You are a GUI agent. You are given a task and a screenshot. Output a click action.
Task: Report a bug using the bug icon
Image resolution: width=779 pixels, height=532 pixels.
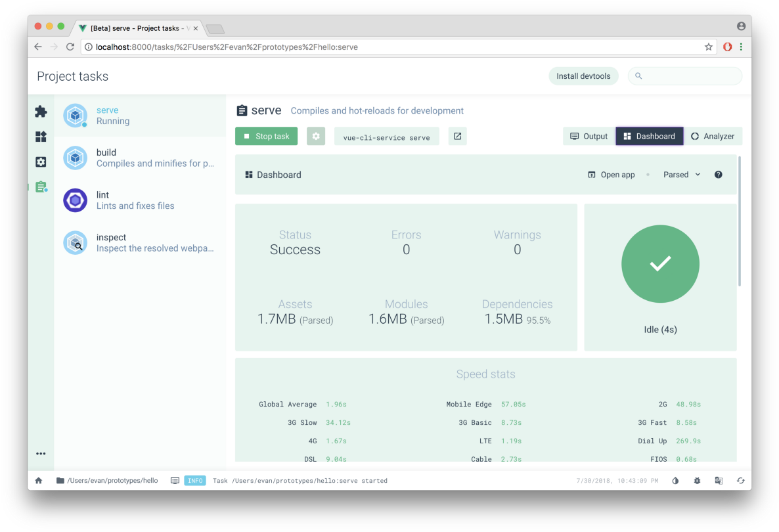697,480
